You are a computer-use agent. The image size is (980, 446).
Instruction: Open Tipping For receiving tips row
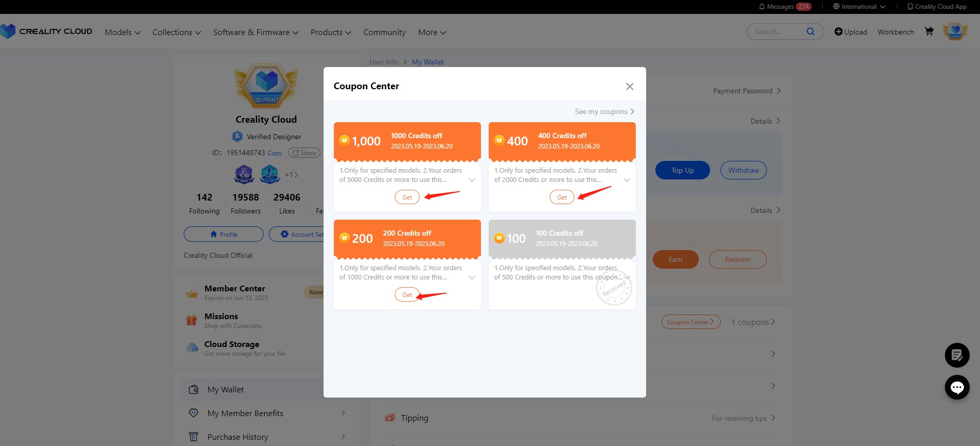[x=581, y=418]
